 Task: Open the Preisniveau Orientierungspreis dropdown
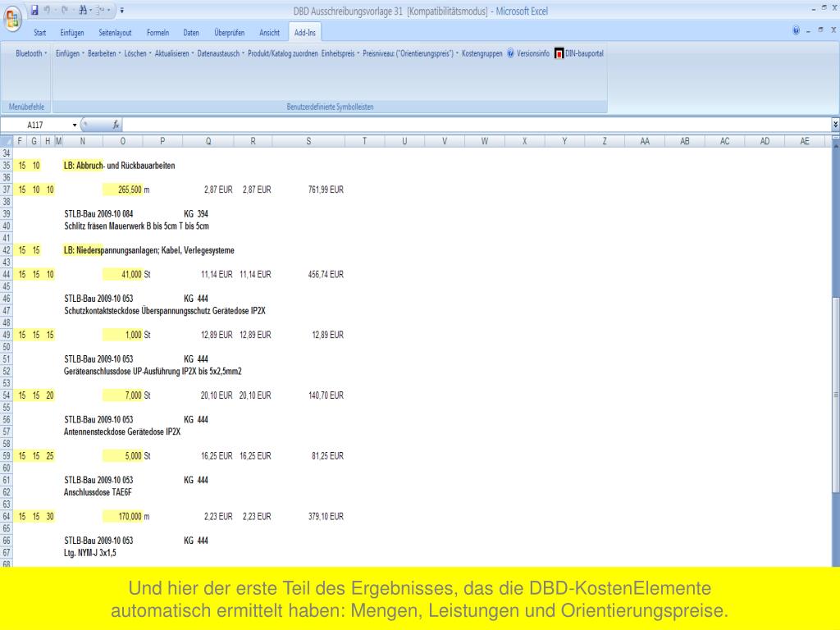click(x=410, y=53)
